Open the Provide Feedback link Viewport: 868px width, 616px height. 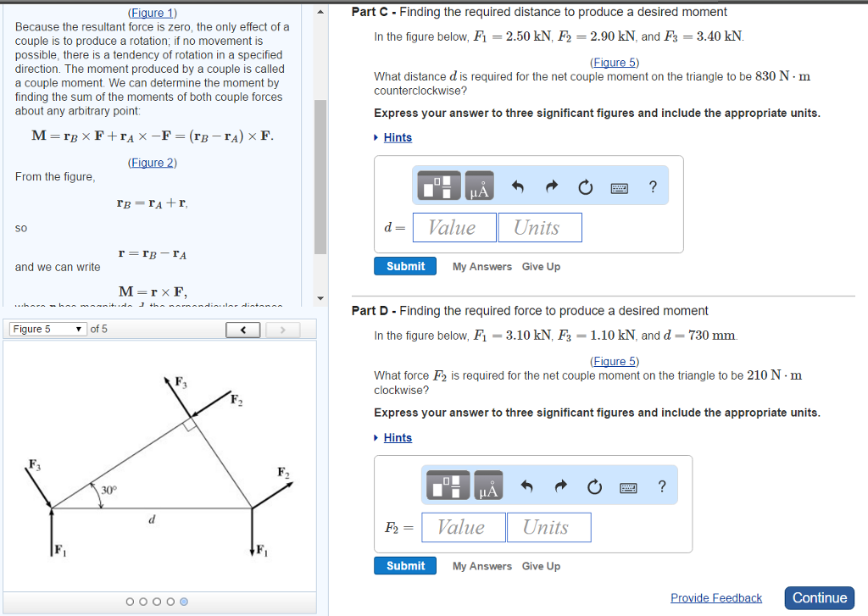tap(716, 597)
